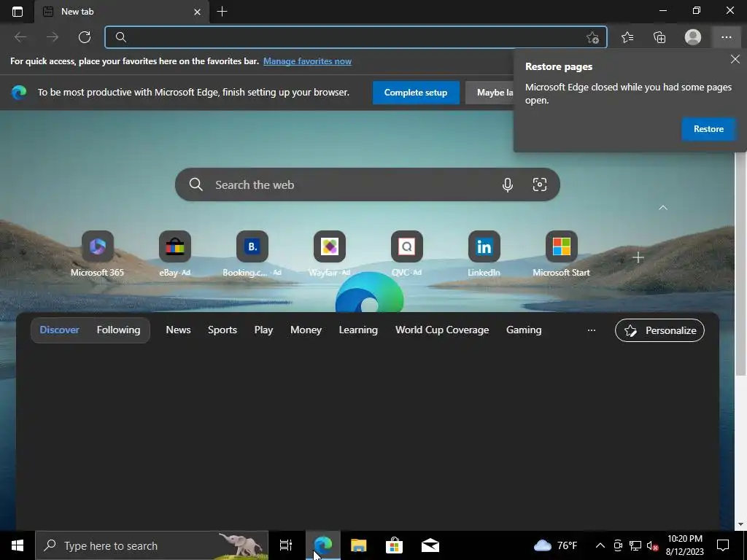Open the Money feed category
Screen dimensions: 747x560
[306, 330]
